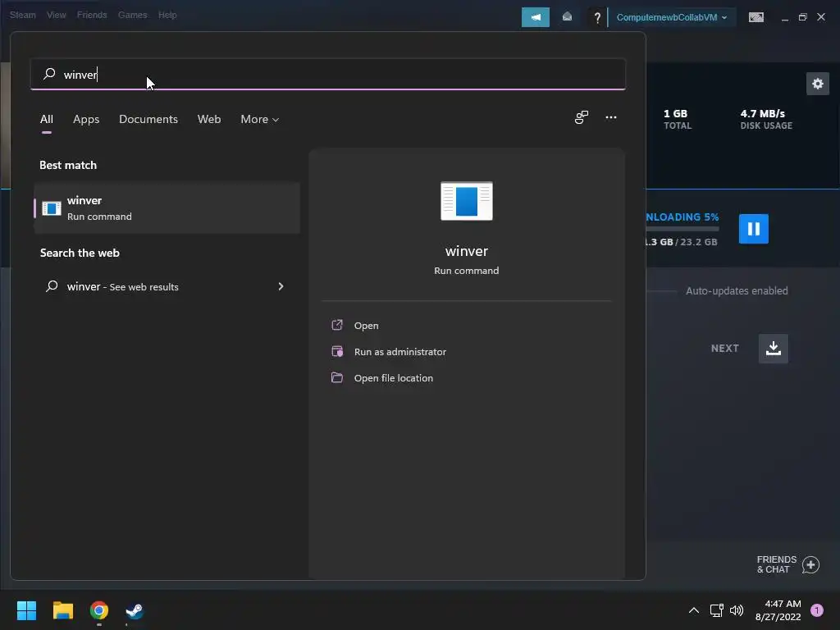
Task: Switch Steam to Big Picture mode icon
Action: 756,17
